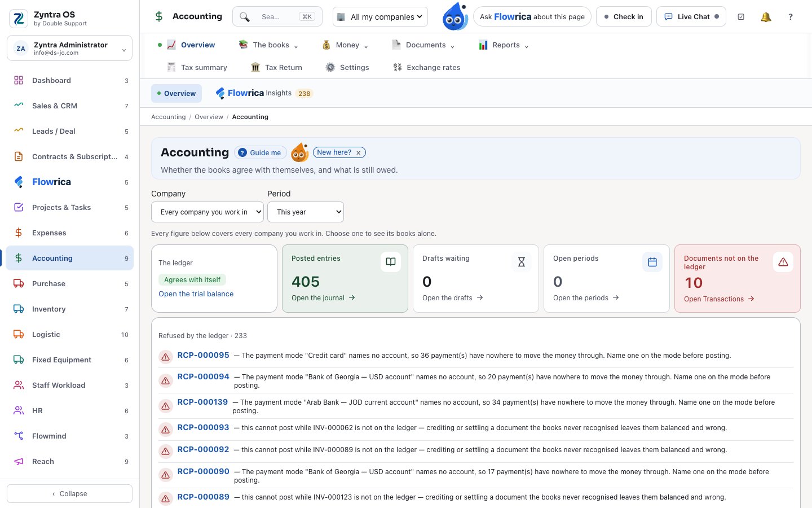Open receipt RCP-000095
The width and height of the screenshot is (812, 508).
(x=204, y=356)
